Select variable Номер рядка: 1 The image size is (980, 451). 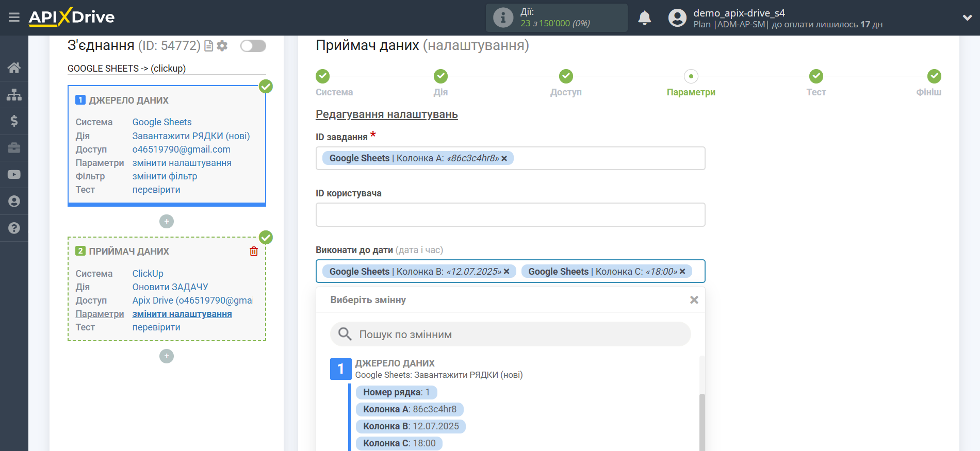[396, 392]
